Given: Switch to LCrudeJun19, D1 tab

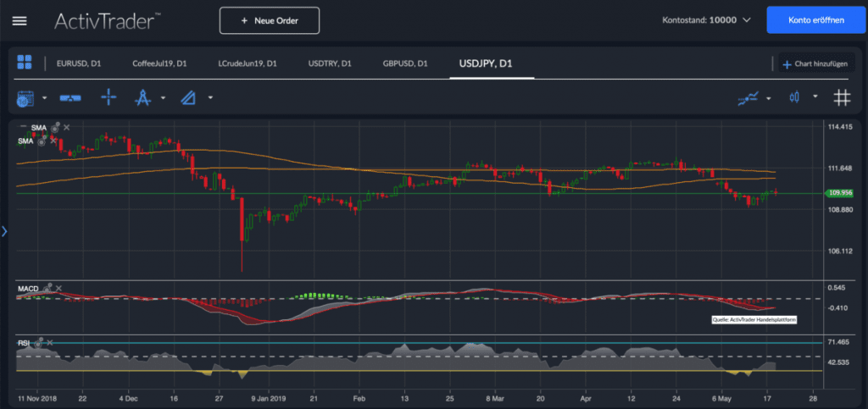Looking at the screenshot, I should pyautogui.click(x=247, y=64).
